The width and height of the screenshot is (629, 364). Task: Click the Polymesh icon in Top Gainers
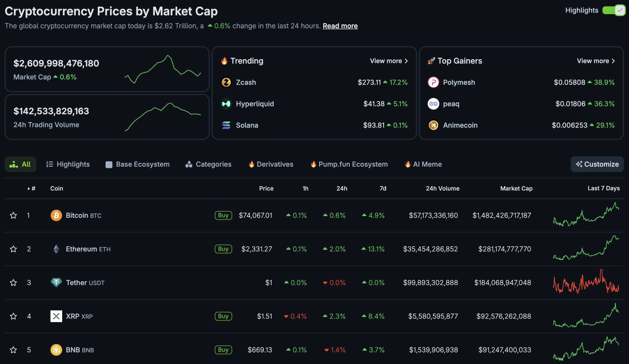433,82
